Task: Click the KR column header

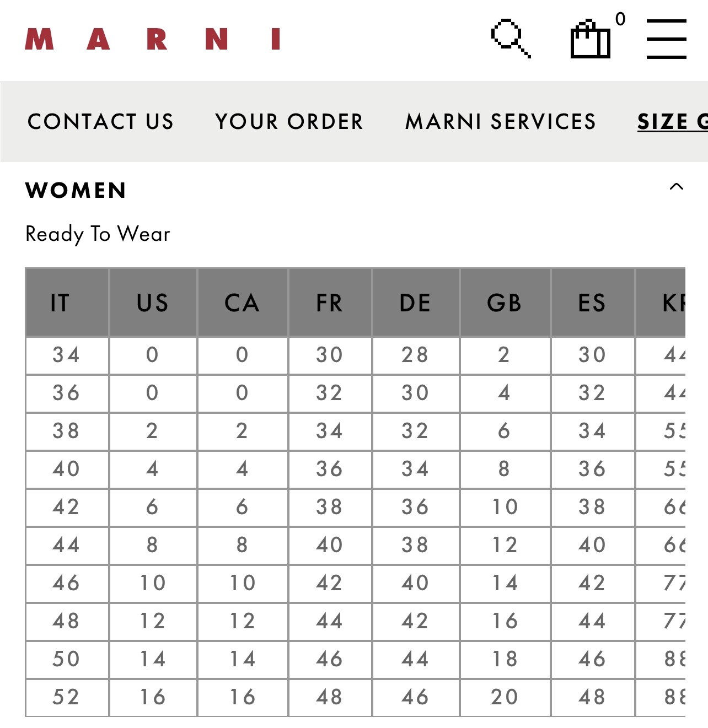Action: pos(661,303)
